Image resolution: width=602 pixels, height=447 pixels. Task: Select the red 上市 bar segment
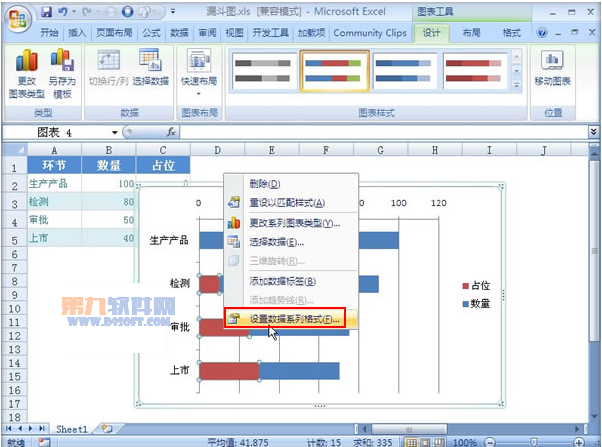(229, 371)
